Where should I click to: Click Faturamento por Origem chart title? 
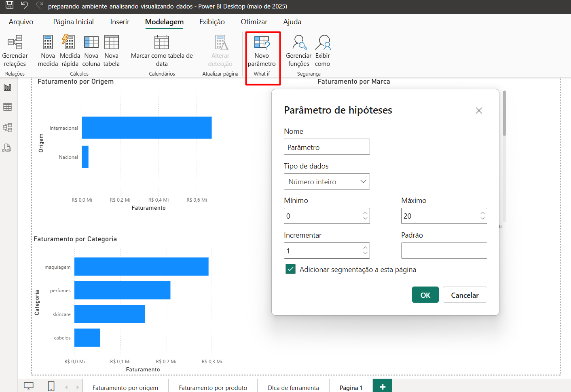pyautogui.click(x=76, y=82)
